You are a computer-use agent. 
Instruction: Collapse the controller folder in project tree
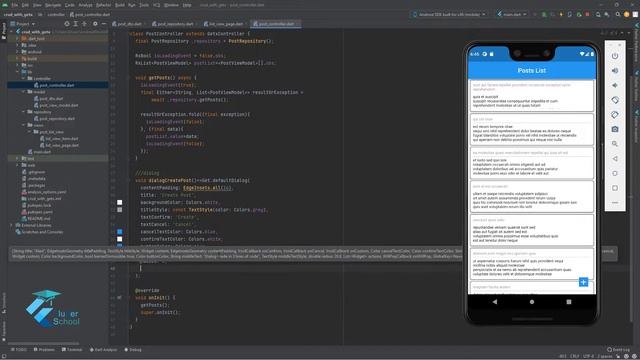[x=24, y=78]
